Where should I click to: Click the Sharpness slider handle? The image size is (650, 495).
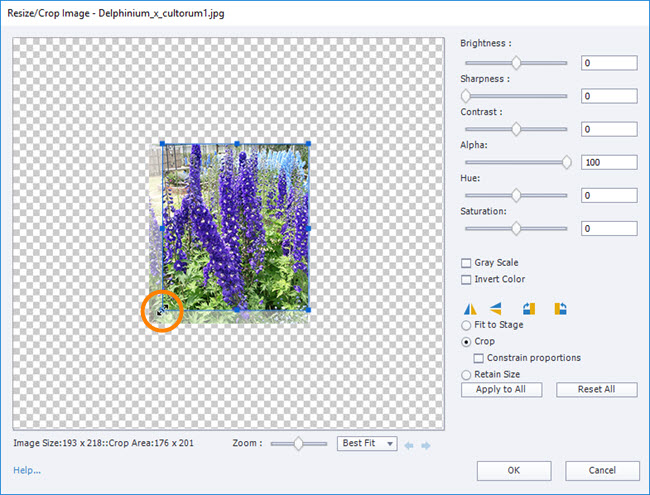[x=466, y=96]
